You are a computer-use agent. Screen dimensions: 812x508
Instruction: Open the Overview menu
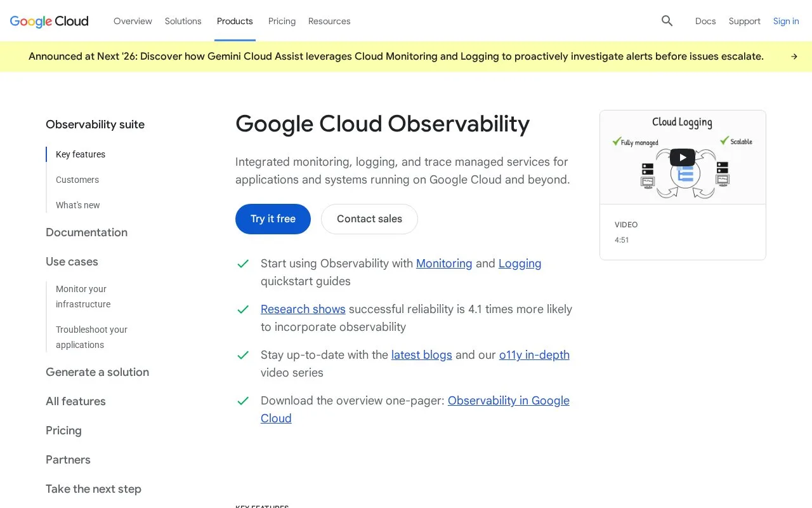(x=133, y=21)
